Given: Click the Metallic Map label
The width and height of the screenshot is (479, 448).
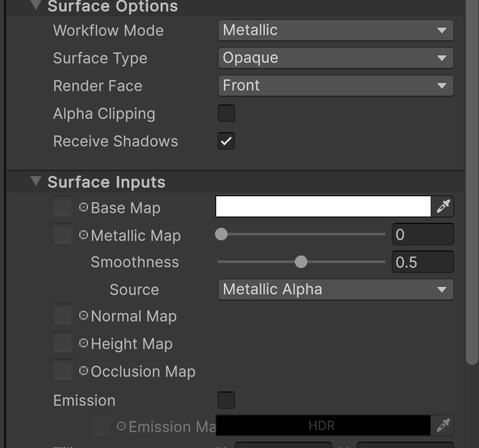Looking at the screenshot, I should [136, 236].
